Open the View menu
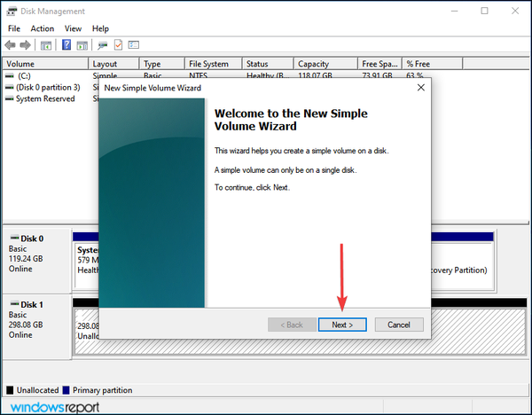The height and width of the screenshot is (415, 532). (73, 28)
